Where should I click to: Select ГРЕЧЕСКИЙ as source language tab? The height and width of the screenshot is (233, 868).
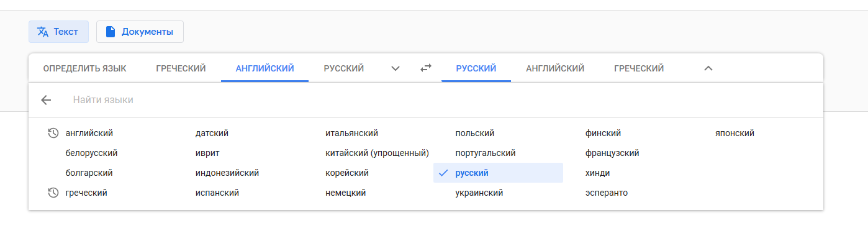tap(181, 68)
